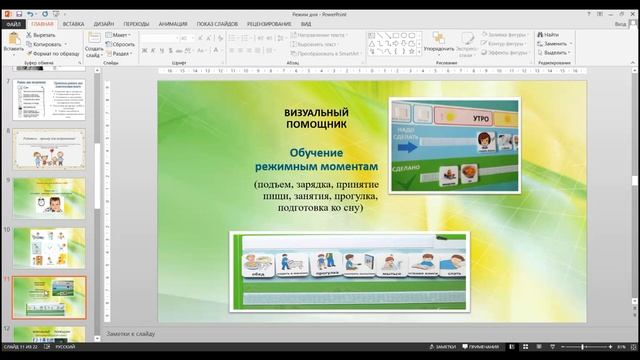The width and height of the screenshot is (640, 360).
Task: Open font color dropdown arrow
Action: [222, 51]
